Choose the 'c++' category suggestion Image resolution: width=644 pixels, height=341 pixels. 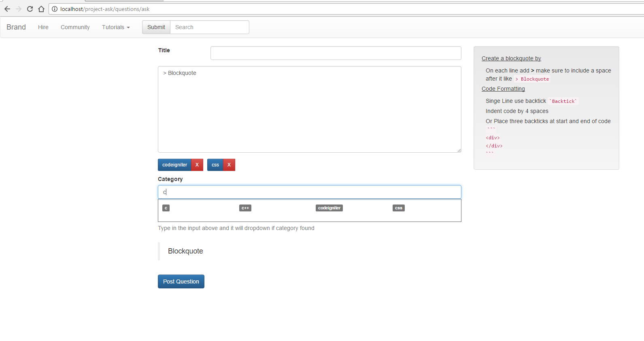coord(245,208)
